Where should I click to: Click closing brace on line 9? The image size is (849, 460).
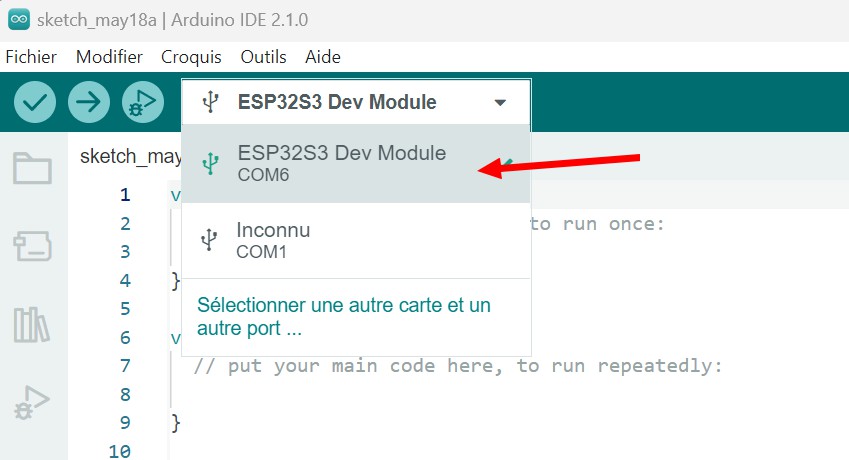click(176, 423)
